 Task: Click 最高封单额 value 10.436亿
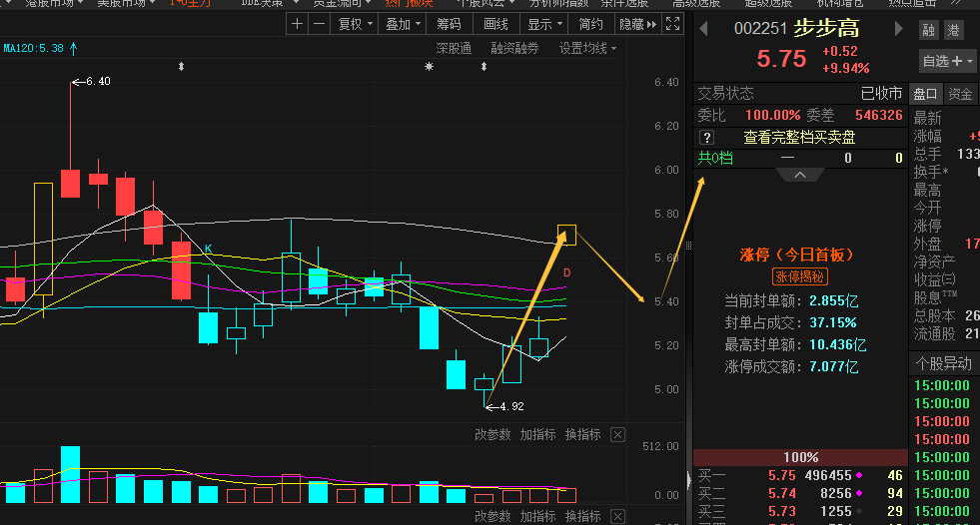click(x=837, y=344)
